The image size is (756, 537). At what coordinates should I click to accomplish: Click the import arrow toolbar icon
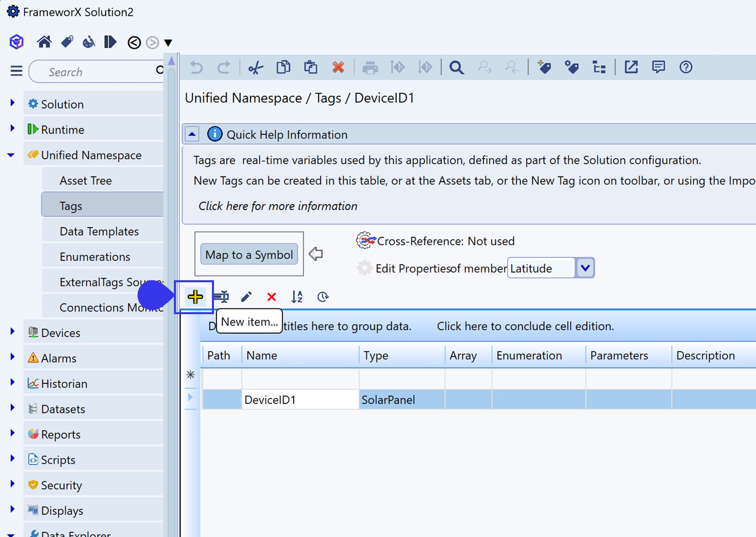[x=398, y=67]
